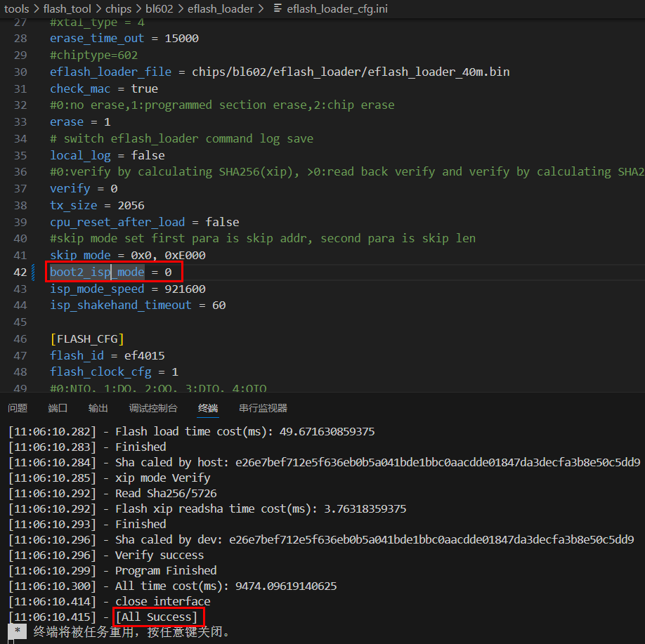Click the eflash_loader_file key on line 30
The height and width of the screenshot is (644, 645).
pos(110,72)
